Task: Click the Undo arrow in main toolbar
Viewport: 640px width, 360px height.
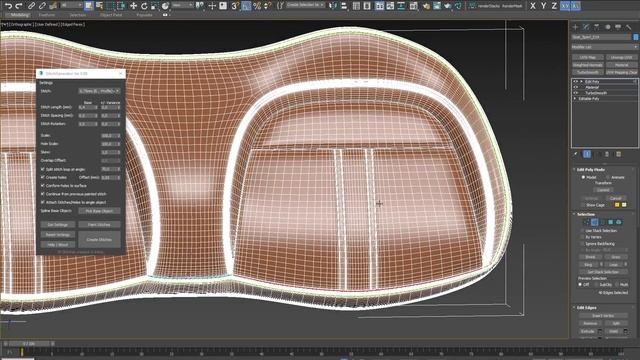Action: pos(8,6)
